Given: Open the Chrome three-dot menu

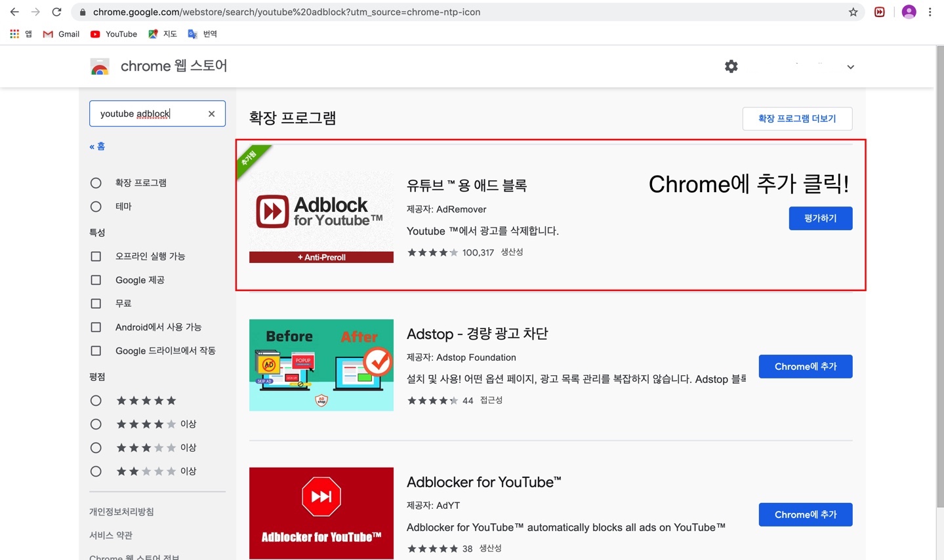Looking at the screenshot, I should [x=930, y=12].
